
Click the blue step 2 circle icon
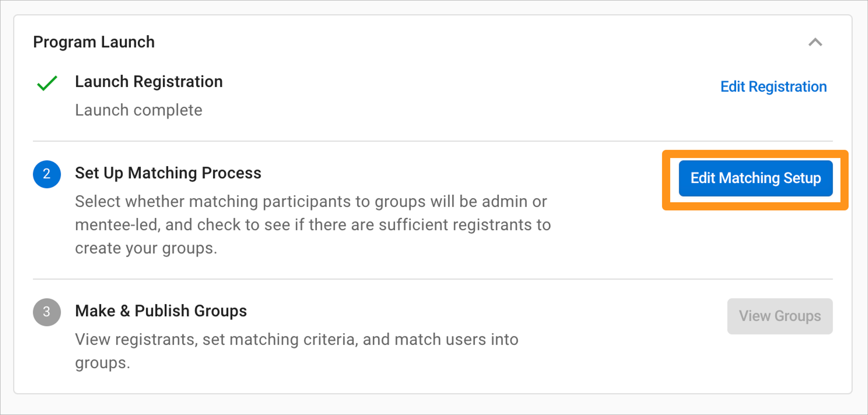47,174
